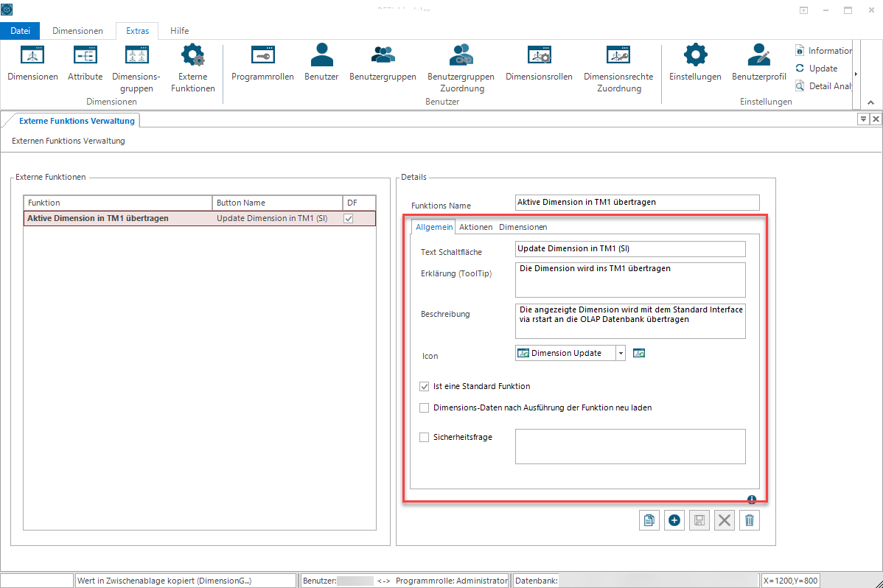Delete function with the trash button
This screenshot has width=883, height=588.
click(x=750, y=520)
